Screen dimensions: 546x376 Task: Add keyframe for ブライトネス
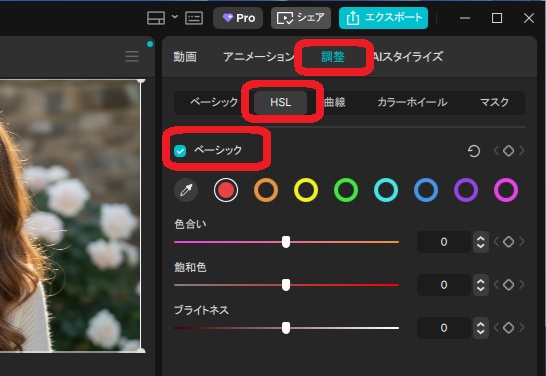509,328
